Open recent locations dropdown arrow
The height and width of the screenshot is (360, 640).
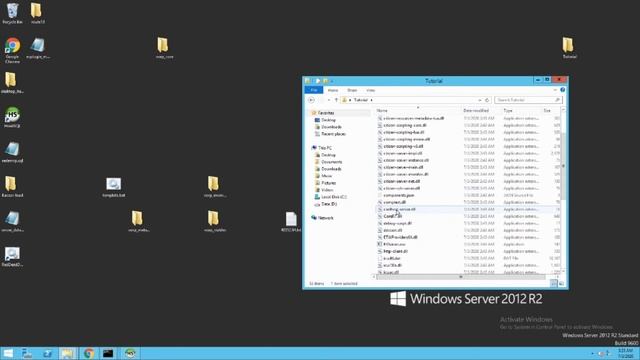pyautogui.click(x=329, y=100)
